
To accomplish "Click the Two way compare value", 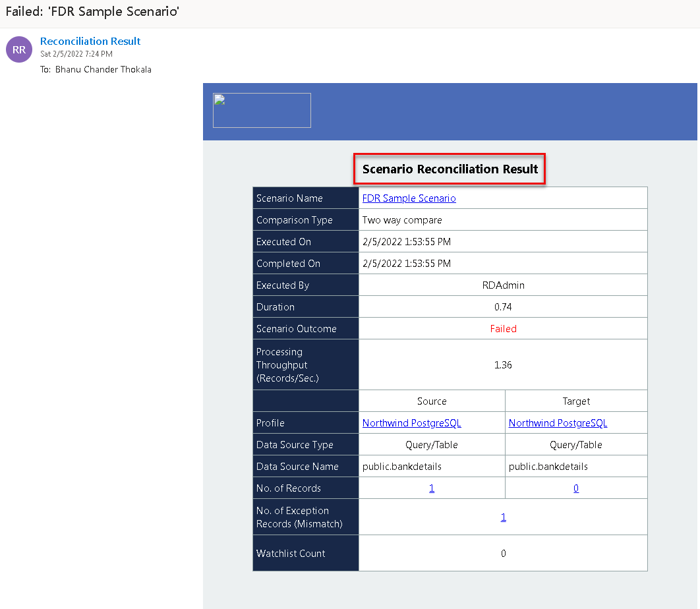I will tap(402, 220).
